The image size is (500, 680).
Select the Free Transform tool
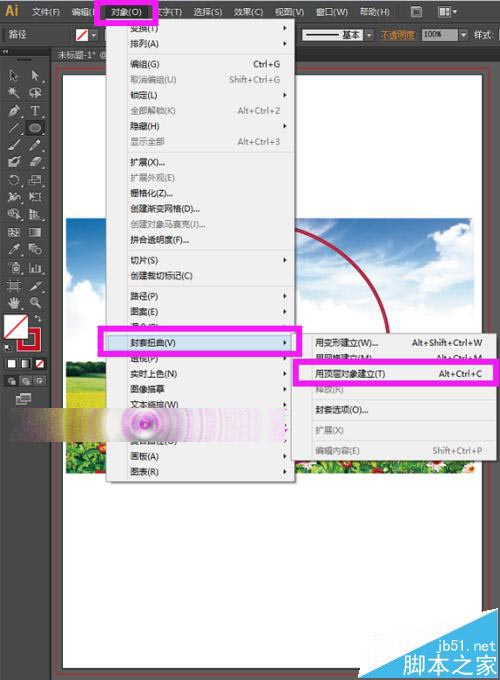click(35, 197)
